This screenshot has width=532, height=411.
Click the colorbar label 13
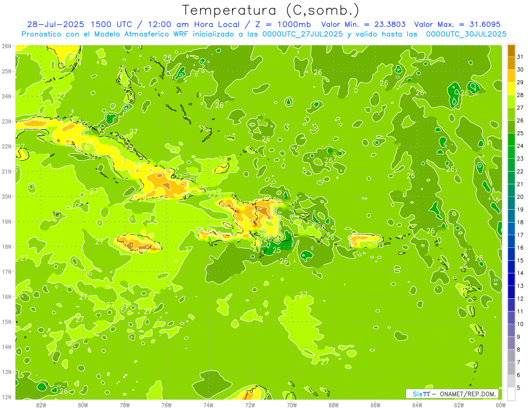pos(520,286)
